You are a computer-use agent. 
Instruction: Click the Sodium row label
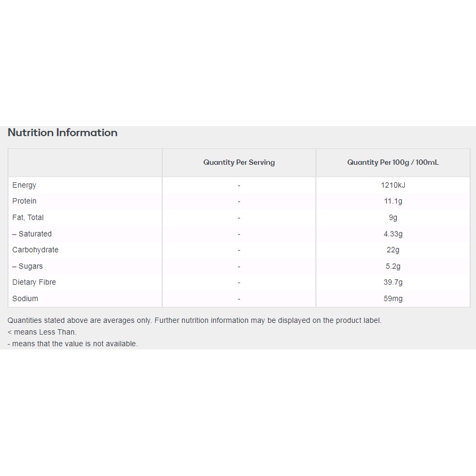pos(26,299)
